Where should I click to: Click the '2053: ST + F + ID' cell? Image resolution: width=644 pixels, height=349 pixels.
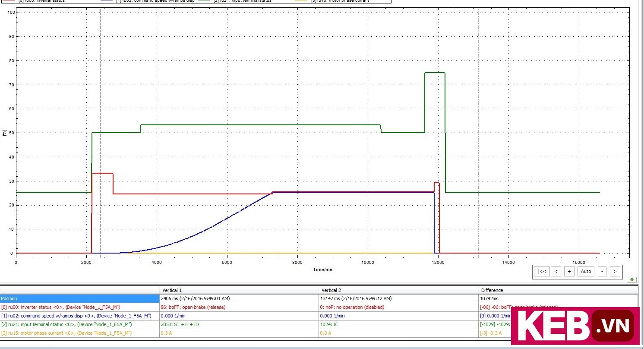pyautogui.click(x=239, y=324)
